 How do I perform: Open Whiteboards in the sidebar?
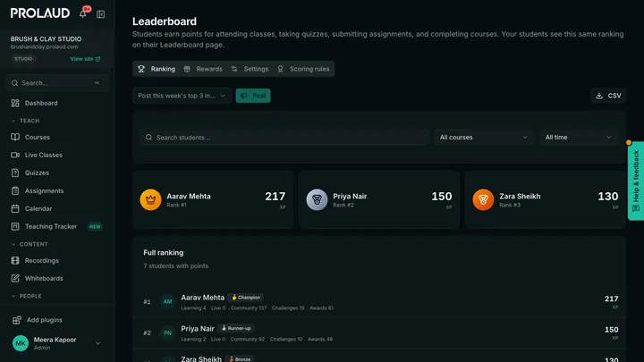coord(57,278)
